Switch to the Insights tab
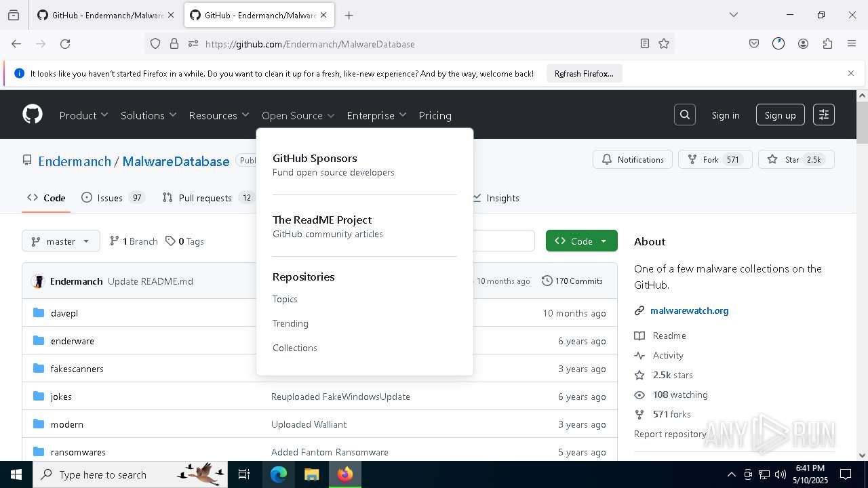The width and height of the screenshot is (868, 488). [496, 198]
